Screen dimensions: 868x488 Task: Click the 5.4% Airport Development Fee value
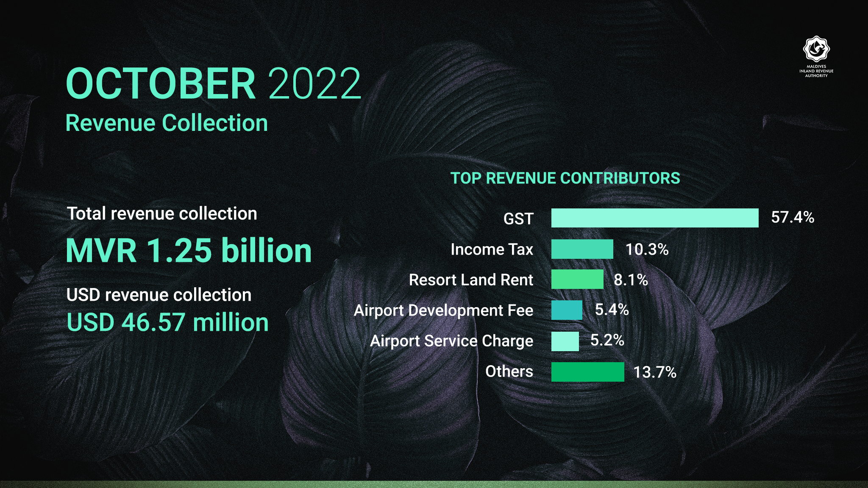point(612,310)
